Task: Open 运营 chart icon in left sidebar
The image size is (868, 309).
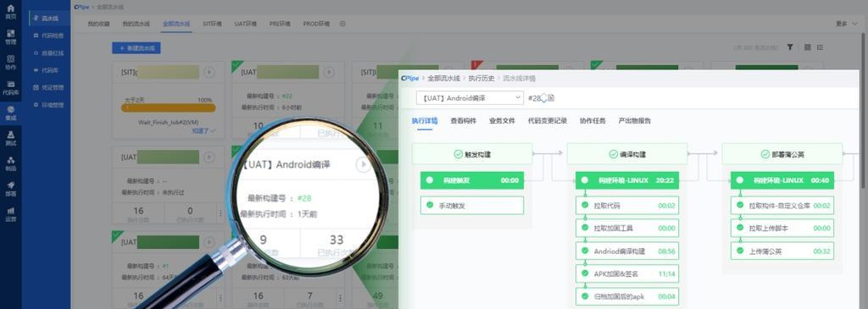Action: [x=10, y=214]
